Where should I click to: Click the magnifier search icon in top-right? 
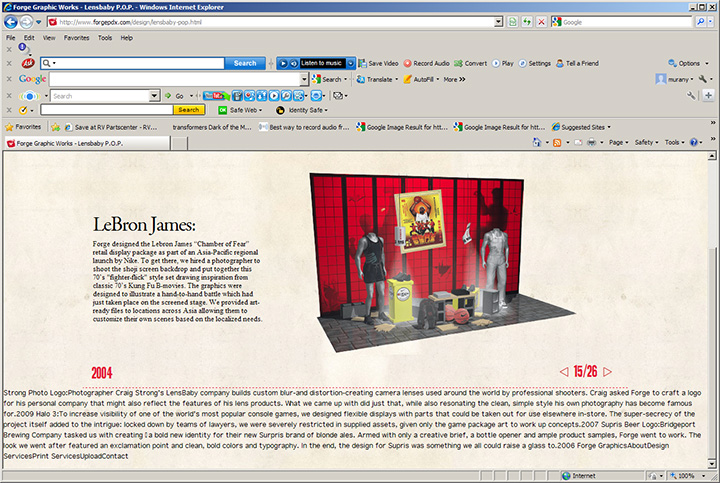[x=700, y=22]
